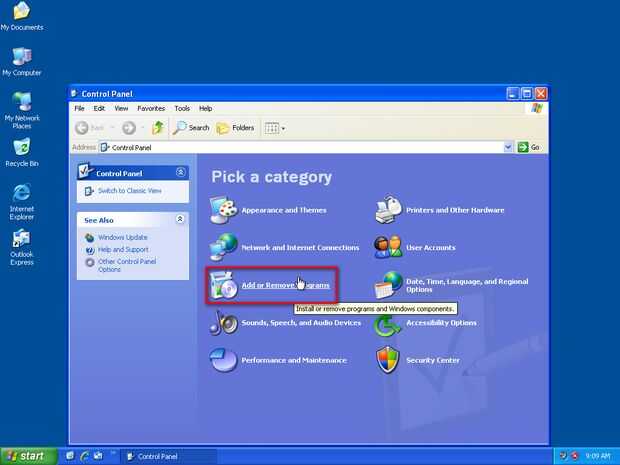This screenshot has width=620, height=465.
Task: Open Help and Support link
Action: [123, 250]
